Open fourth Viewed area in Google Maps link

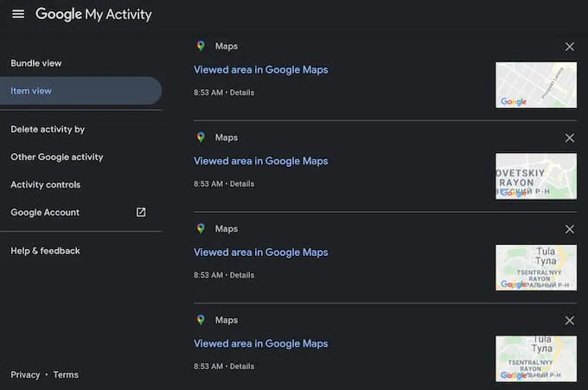coord(260,343)
